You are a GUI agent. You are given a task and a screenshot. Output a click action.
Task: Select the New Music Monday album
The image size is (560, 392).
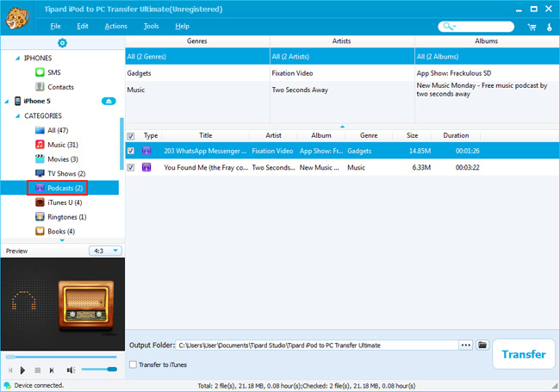pyautogui.click(x=487, y=90)
